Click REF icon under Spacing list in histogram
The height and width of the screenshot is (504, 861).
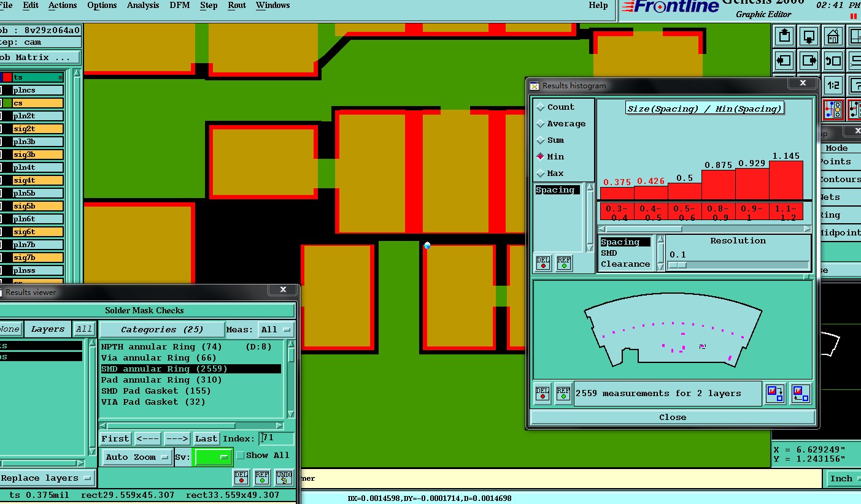(564, 262)
